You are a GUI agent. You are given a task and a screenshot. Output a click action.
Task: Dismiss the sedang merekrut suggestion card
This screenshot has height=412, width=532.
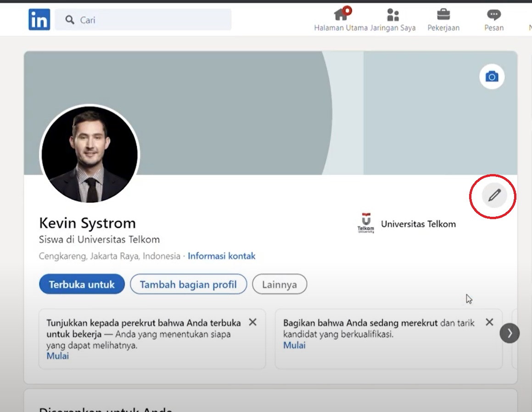tap(489, 322)
